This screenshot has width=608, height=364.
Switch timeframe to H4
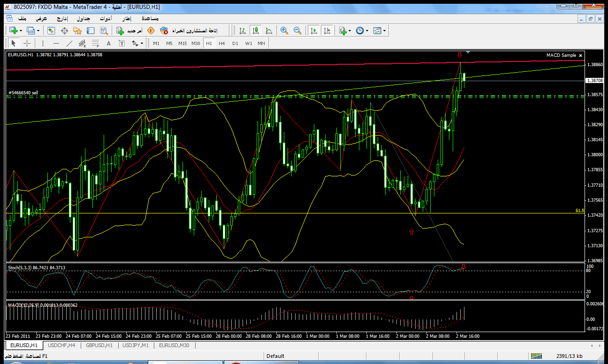click(222, 43)
